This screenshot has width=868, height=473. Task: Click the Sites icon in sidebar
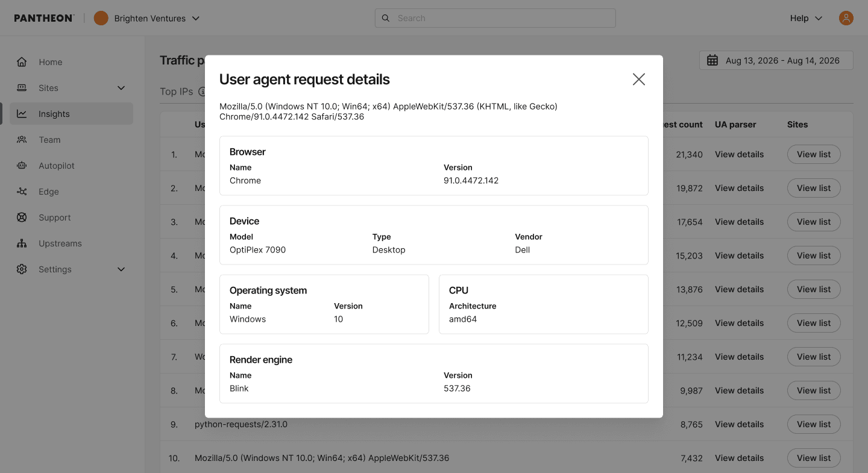point(22,88)
